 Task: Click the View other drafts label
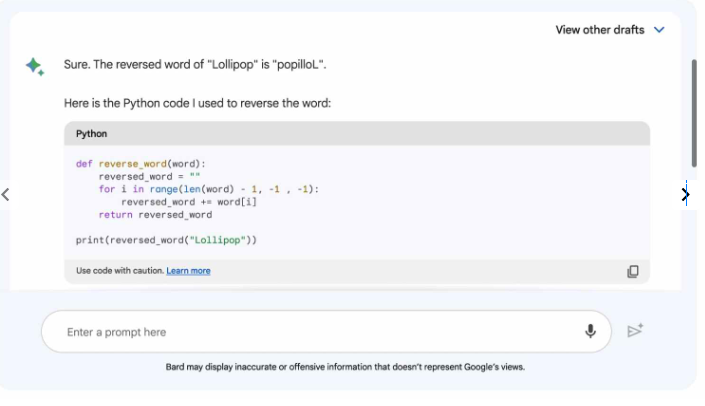[599, 30]
